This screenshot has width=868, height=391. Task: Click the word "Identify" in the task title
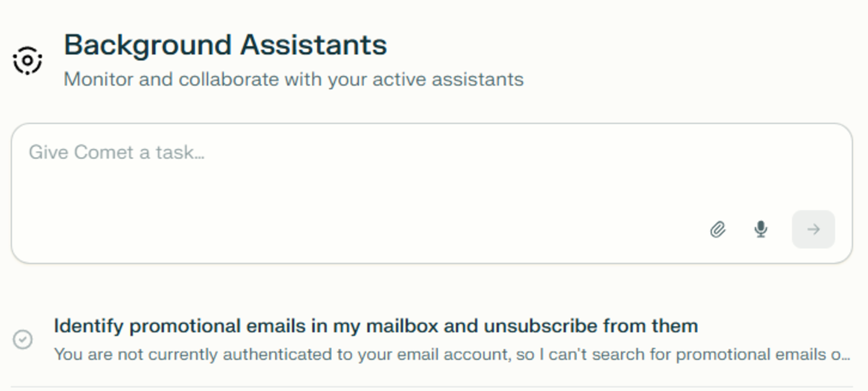(89, 326)
